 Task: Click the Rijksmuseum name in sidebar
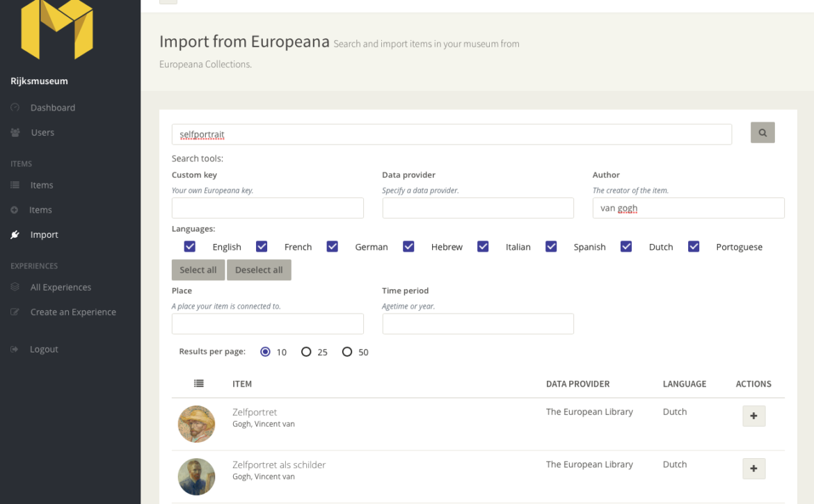point(39,81)
